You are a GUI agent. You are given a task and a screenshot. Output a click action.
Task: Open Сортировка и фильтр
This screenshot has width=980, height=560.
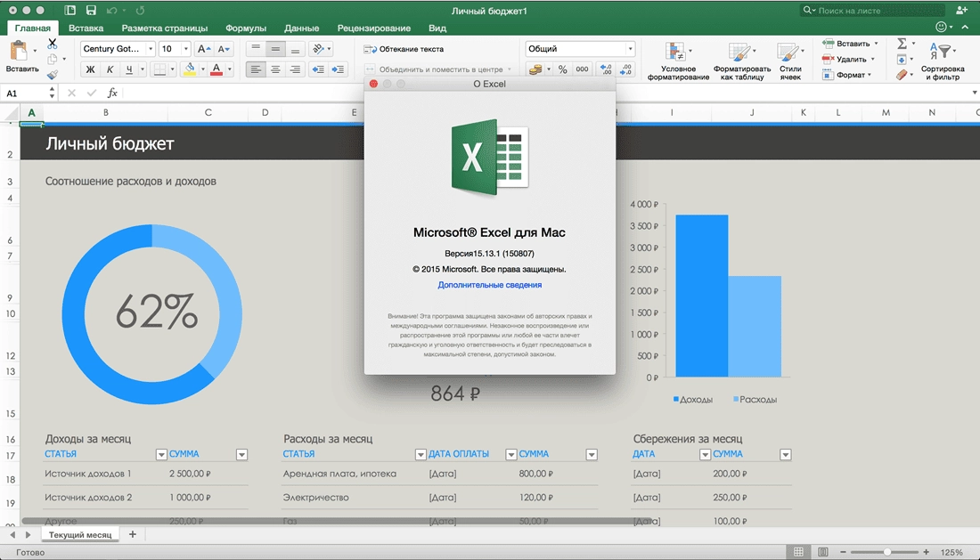point(943,61)
